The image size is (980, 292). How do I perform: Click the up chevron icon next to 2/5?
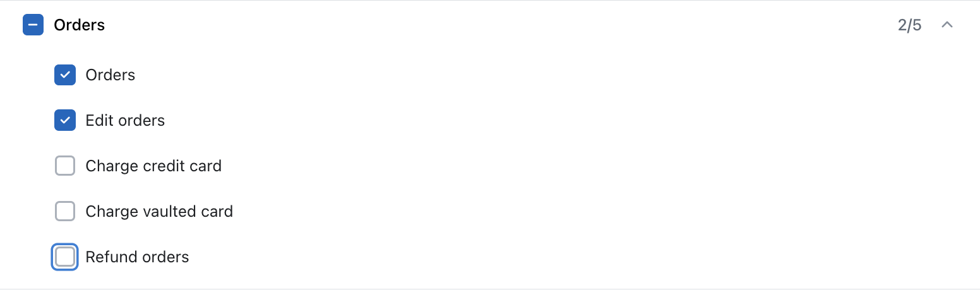click(947, 25)
